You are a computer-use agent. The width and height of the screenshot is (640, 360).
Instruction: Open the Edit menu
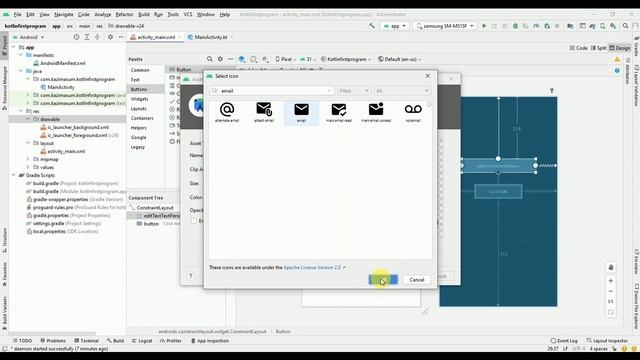point(30,14)
